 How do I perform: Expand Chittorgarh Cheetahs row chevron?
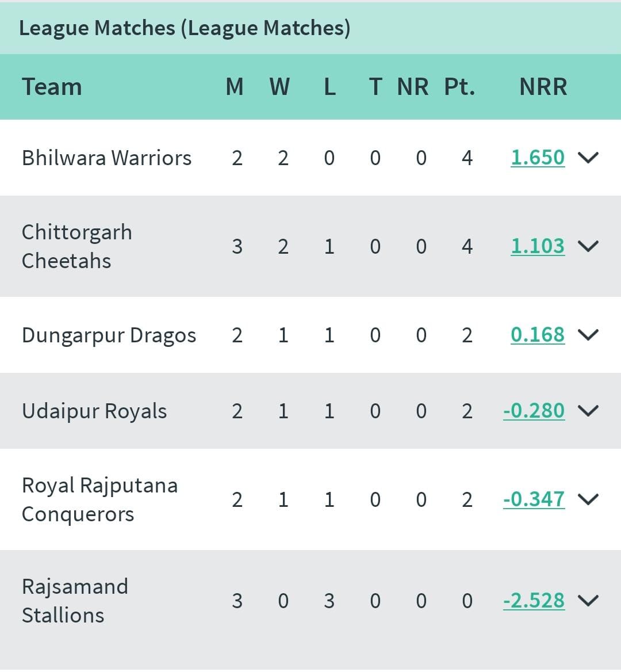tap(588, 246)
